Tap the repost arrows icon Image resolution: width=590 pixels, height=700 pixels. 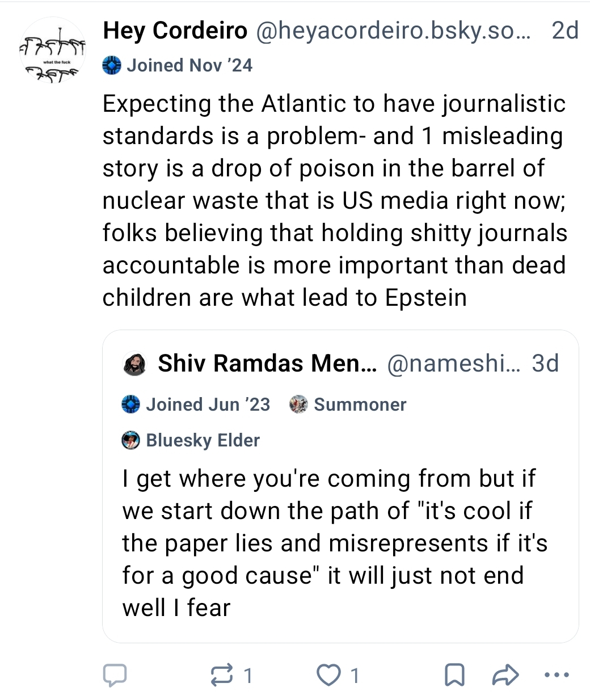[221, 675]
